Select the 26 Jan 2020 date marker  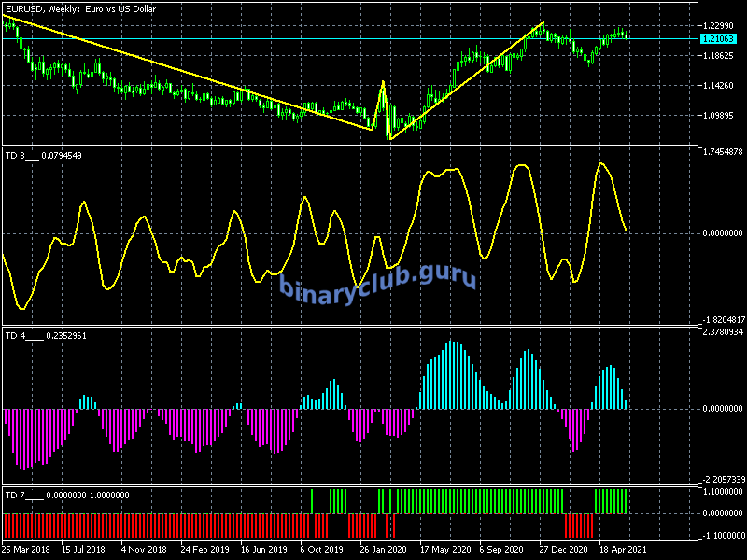(x=386, y=550)
